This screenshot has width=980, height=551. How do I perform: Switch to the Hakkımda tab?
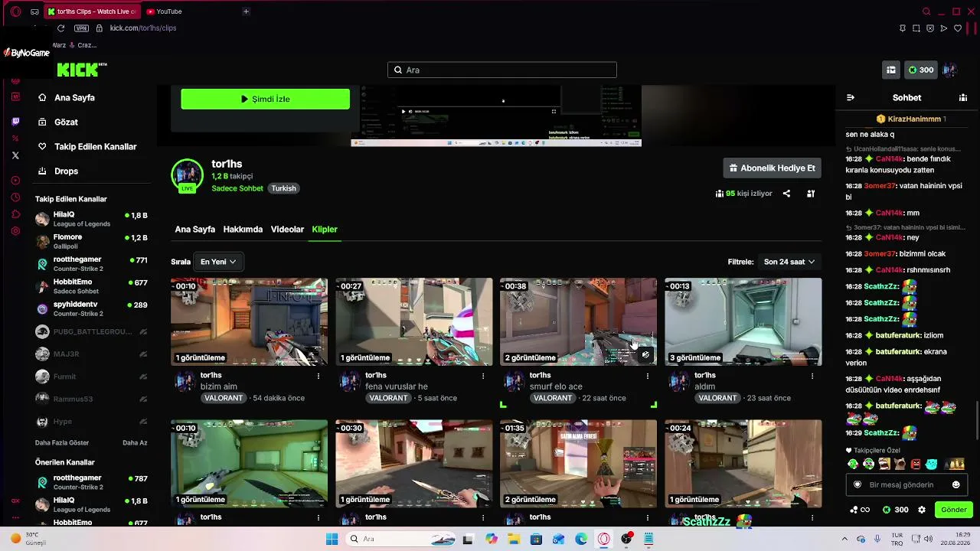point(243,230)
